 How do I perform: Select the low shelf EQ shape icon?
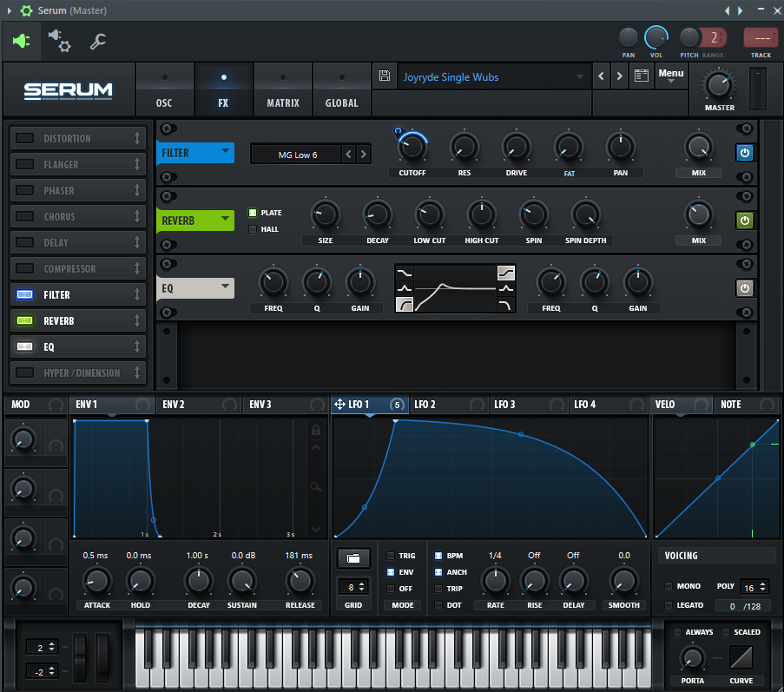pos(404,273)
